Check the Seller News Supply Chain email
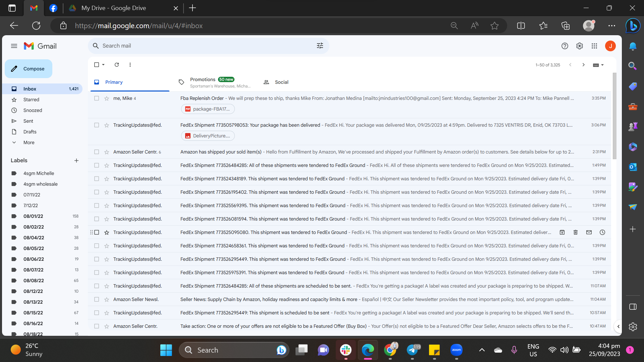 click(97, 299)
